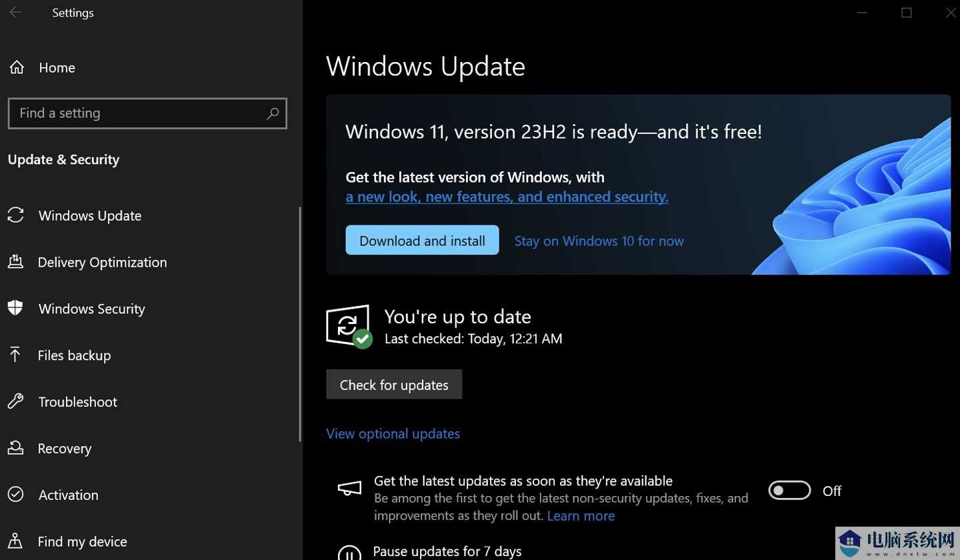Viewport: 960px width, 560px height.
Task: Click the search magnifier icon
Action: 273,113
